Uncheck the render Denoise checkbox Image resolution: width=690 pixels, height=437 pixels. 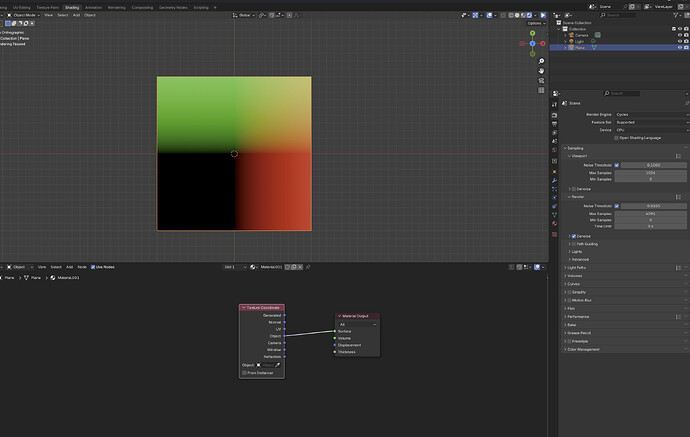click(573, 236)
